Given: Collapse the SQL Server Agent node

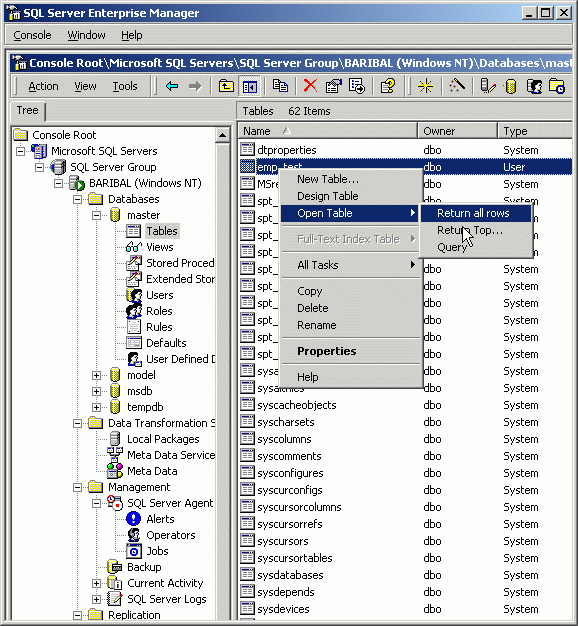Looking at the screenshot, I should 97,503.
